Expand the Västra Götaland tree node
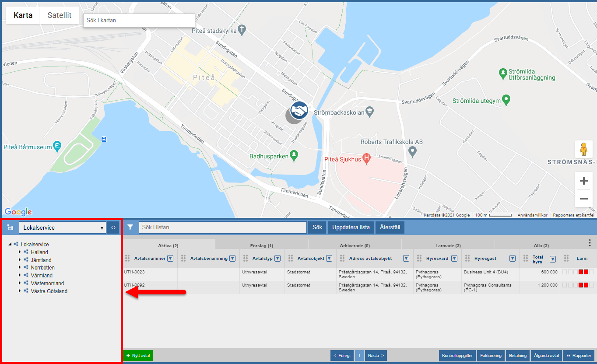Screen dimensions: 597x364 coord(20,291)
